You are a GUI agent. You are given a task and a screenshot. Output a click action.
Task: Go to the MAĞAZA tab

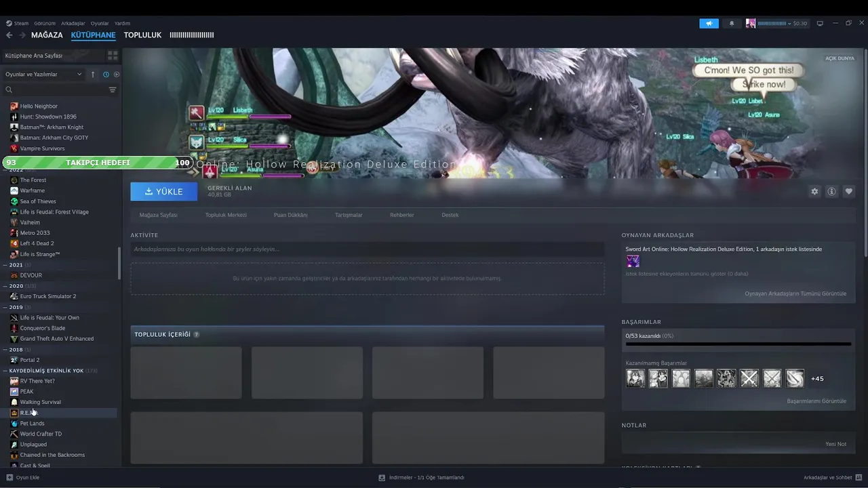click(47, 35)
